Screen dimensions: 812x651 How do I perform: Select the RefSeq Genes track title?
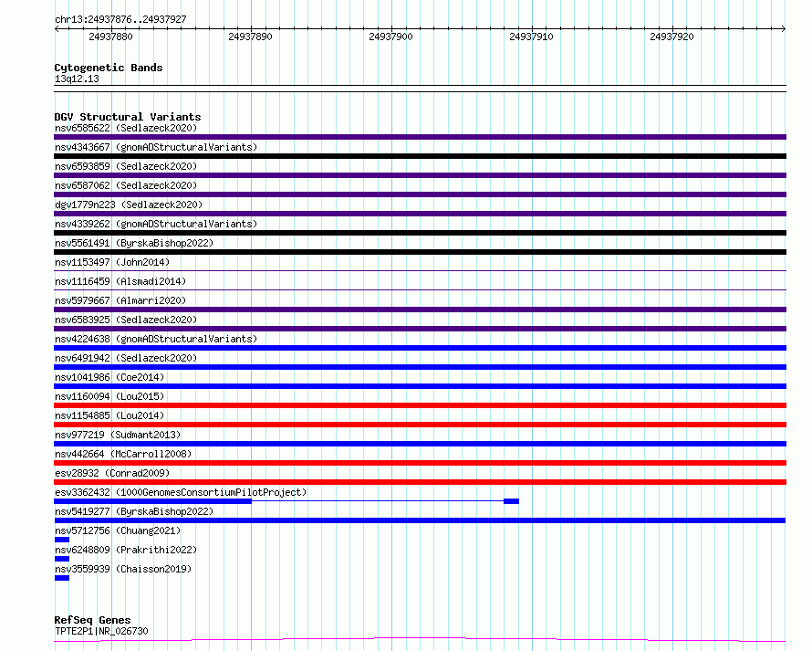click(x=92, y=620)
